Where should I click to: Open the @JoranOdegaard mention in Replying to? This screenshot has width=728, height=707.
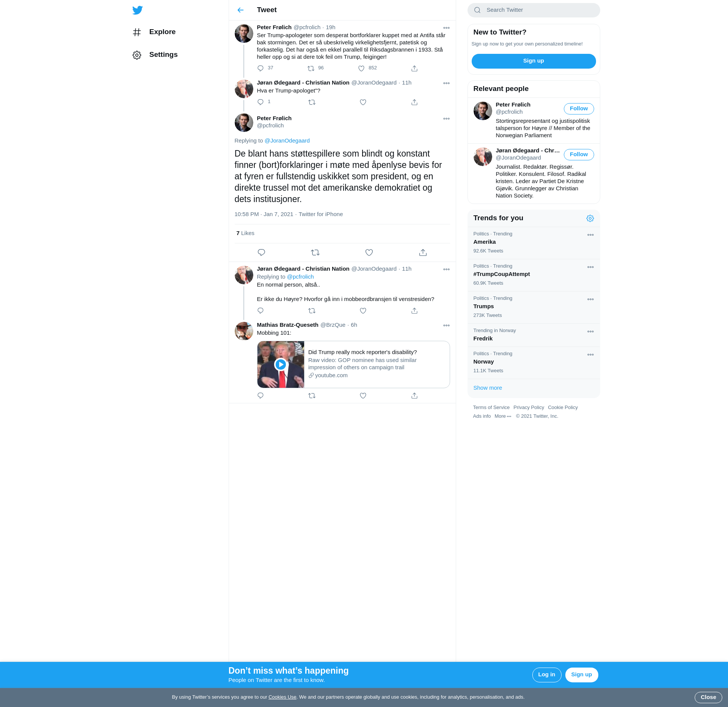pyautogui.click(x=287, y=141)
